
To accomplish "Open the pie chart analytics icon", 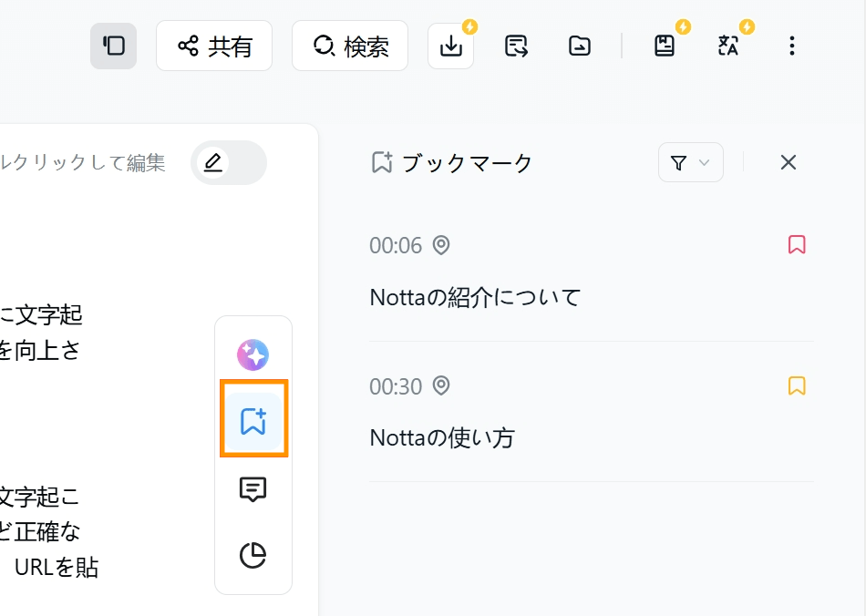I will point(253,555).
